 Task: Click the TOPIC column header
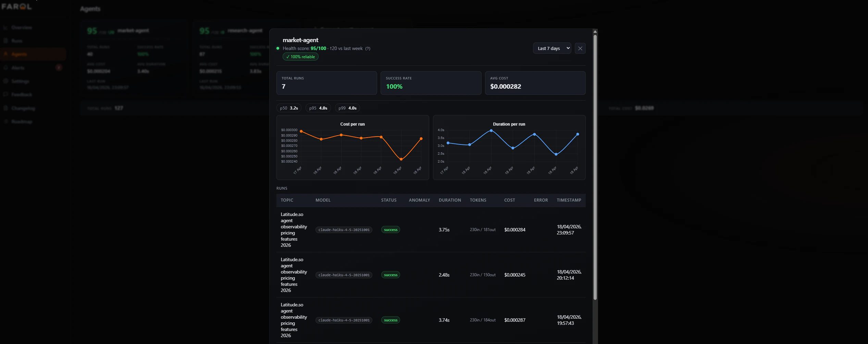(287, 200)
